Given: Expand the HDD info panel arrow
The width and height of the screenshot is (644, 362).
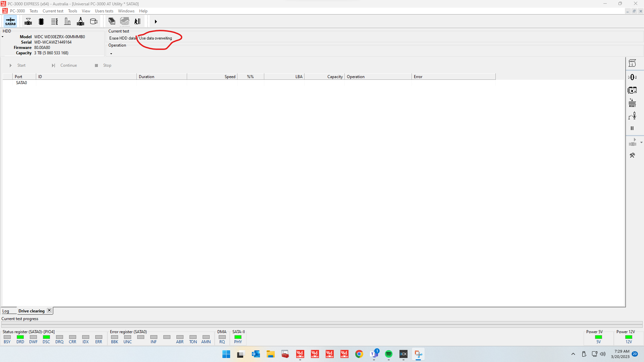Looking at the screenshot, I should [3, 37].
